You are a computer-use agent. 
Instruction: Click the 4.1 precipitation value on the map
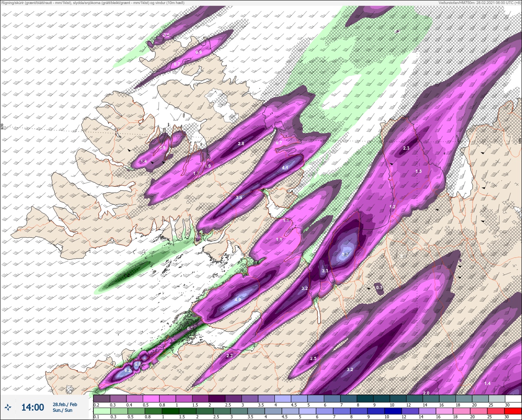pos(285,168)
